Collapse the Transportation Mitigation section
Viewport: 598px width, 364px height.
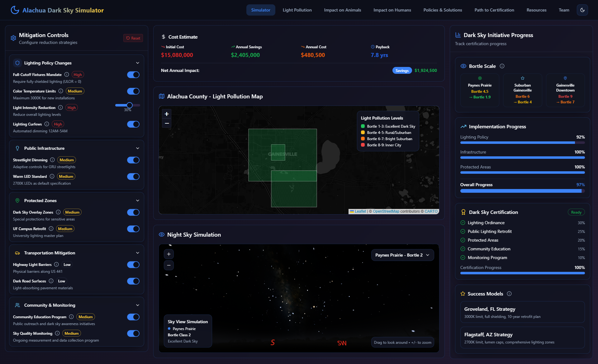(x=138, y=253)
